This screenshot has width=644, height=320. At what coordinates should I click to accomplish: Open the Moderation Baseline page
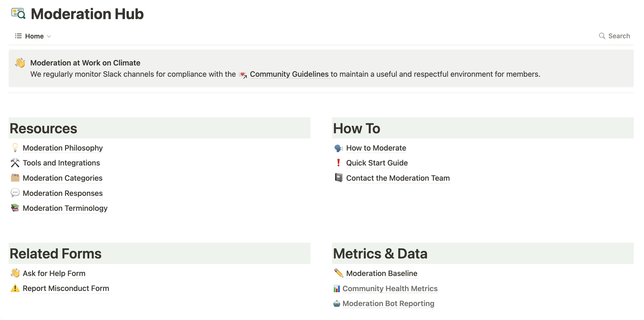(381, 273)
